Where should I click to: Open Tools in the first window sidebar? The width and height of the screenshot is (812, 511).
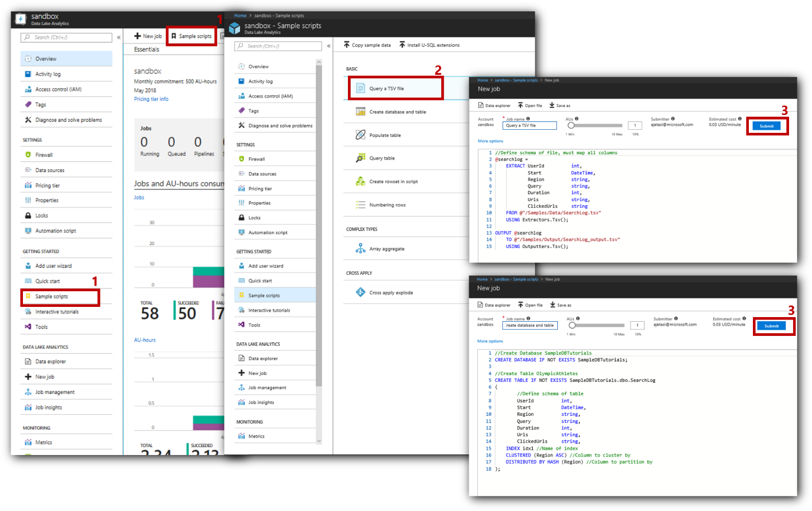[x=66, y=327]
